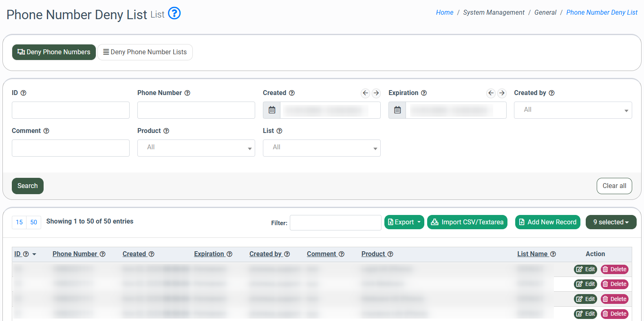
Task: Switch to Deny Phone Number Lists tab
Action: click(x=145, y=52)
